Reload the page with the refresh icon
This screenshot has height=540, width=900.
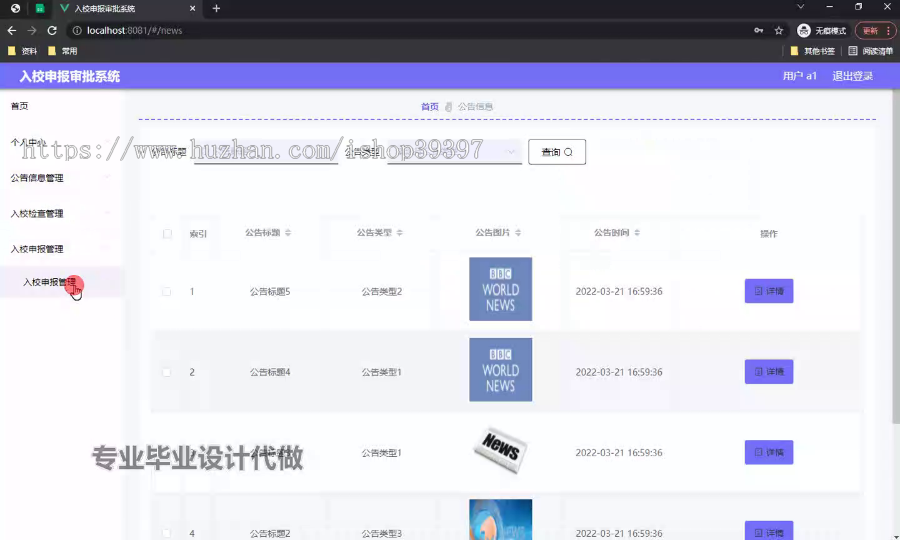(52, 30)
